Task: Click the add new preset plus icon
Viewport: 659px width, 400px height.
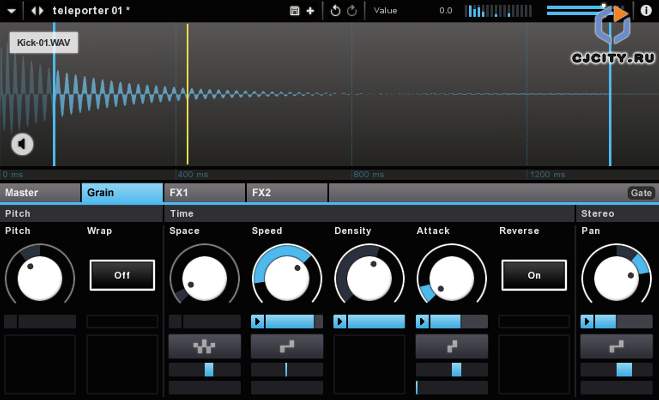Action: point(310,10)
